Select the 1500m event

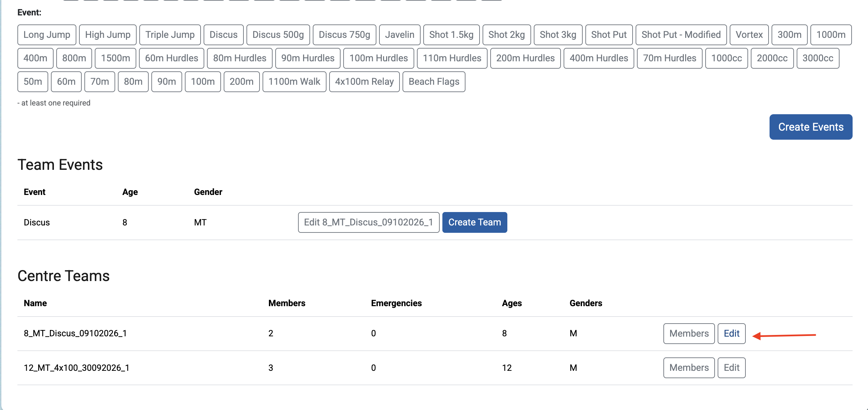coord(116,58)
